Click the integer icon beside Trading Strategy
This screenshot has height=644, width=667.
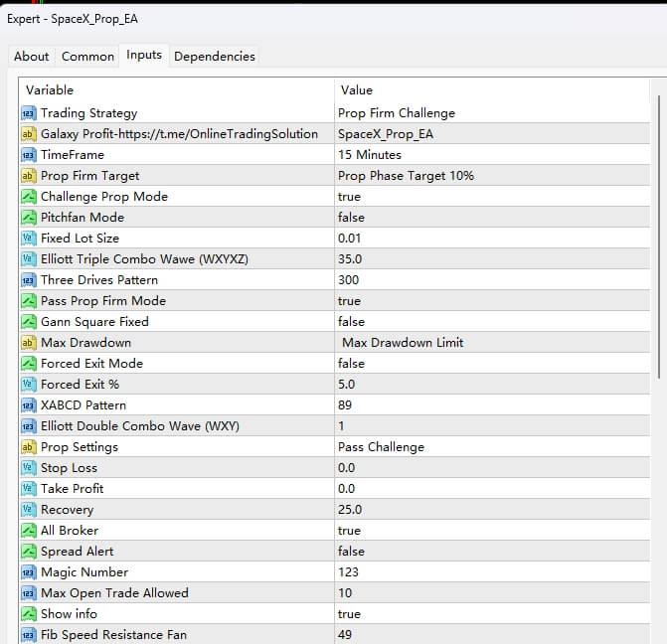tap(28, 113)
